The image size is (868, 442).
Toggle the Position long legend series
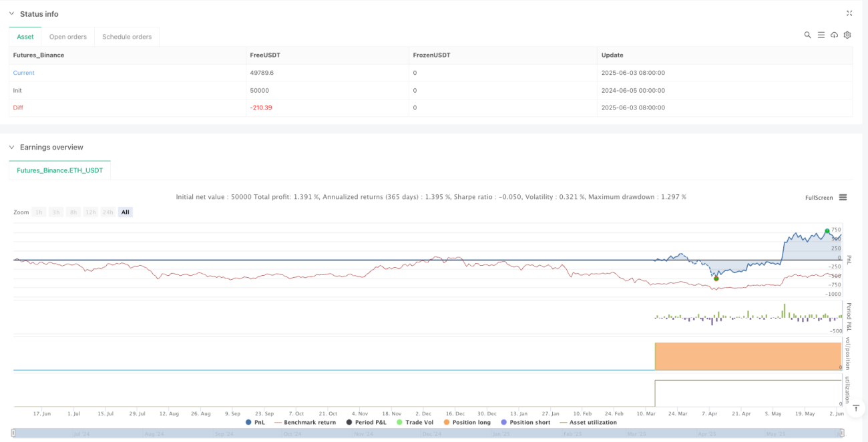467,422
